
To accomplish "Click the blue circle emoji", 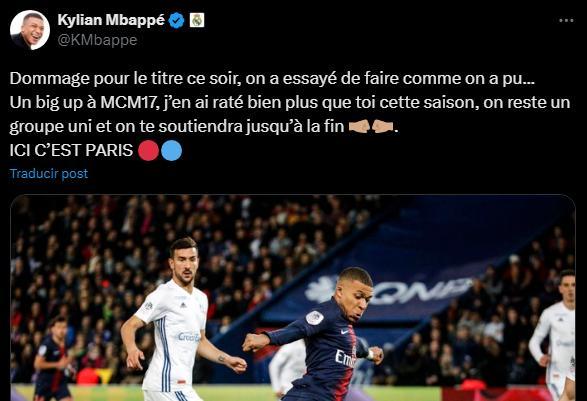I will click(x=171, y=151).
